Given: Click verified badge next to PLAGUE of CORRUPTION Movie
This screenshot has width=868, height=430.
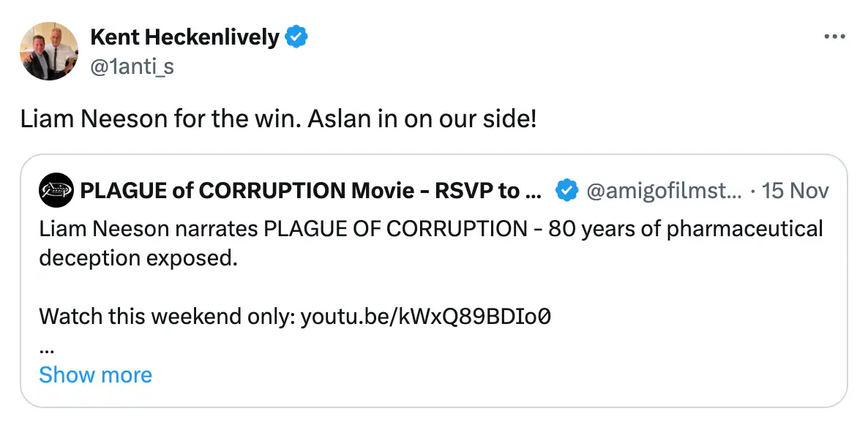Looking at the screenshot, I should (566, 191).
